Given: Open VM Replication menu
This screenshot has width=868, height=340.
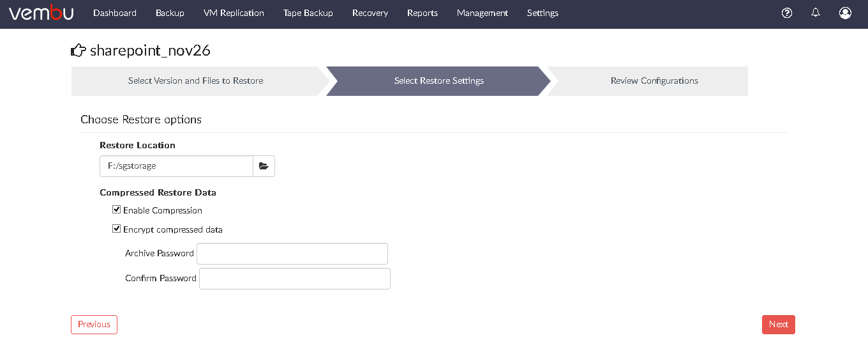Looking at the screenshot, I should coord(234,13).
